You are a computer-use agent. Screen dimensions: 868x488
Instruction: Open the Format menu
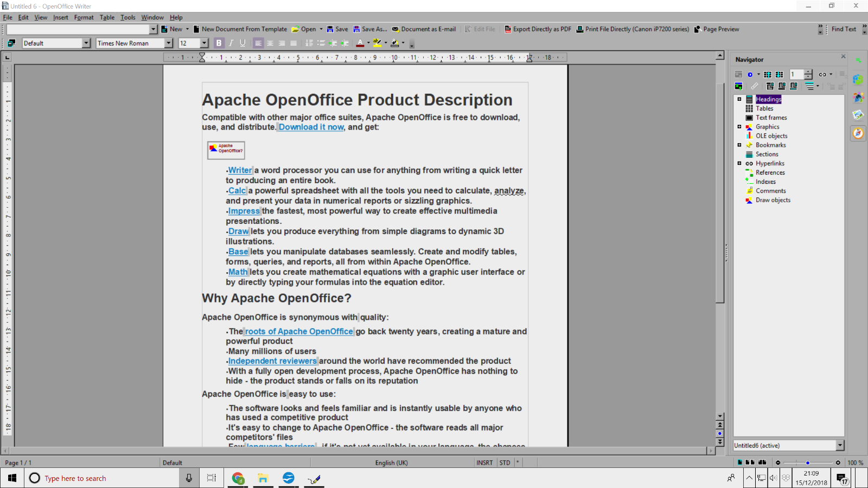[84, 17]
